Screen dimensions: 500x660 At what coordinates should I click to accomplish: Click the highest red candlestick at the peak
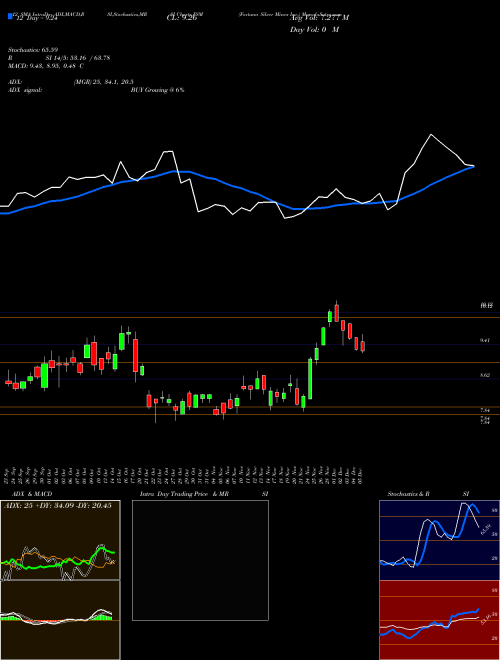tap(337, 314)
